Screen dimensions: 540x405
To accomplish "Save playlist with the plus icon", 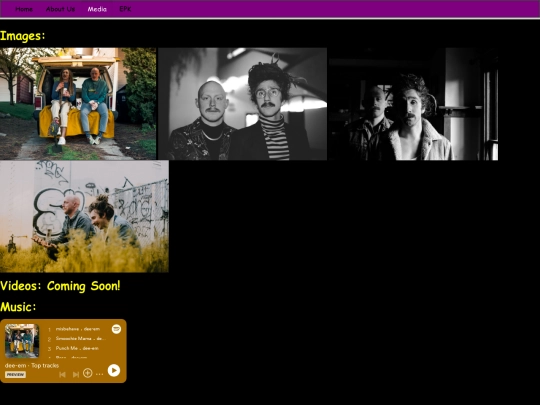I will 87,373.
